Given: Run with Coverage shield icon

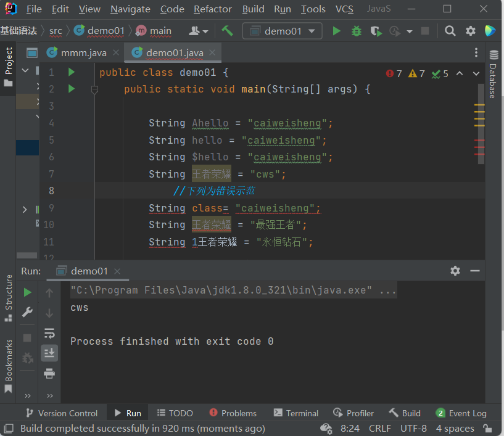Looking at the screenshot, I should 375,31.
